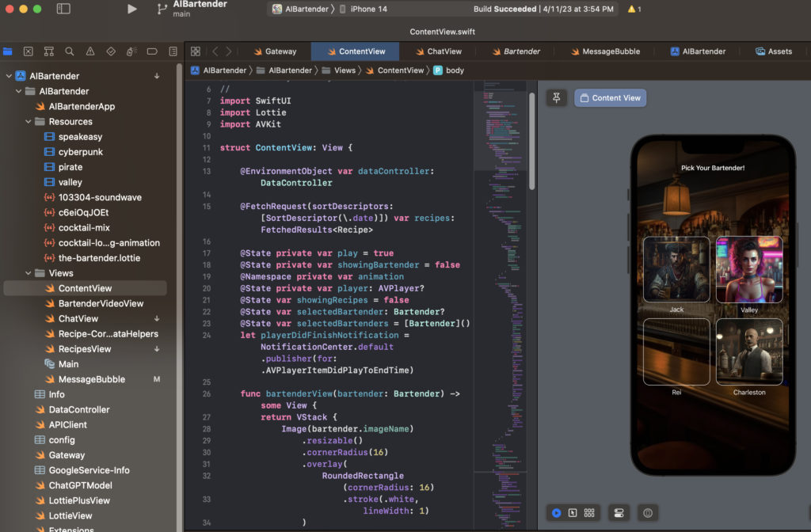
Task: Collapse the Views folder group
Action: pyautogui.click(x=29, y=273)
